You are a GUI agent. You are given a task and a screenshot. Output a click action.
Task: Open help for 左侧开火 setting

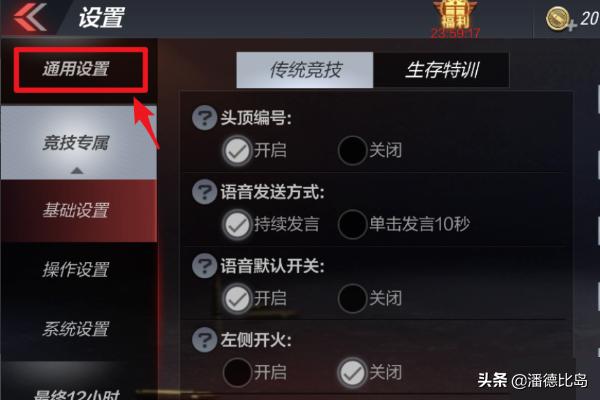(x=204, y=340)
